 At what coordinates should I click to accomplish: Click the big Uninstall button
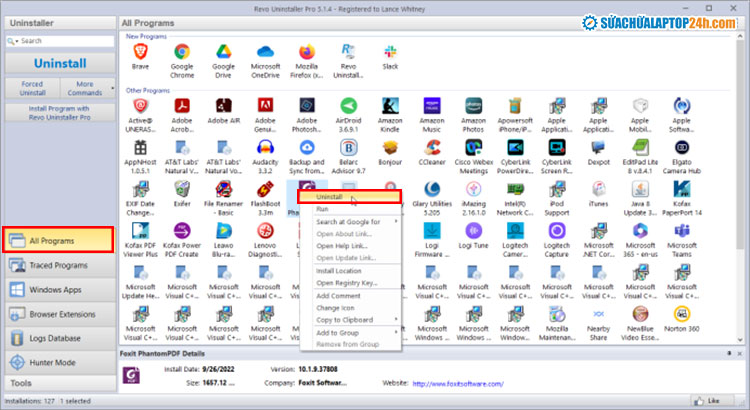[x=60, y=63]
